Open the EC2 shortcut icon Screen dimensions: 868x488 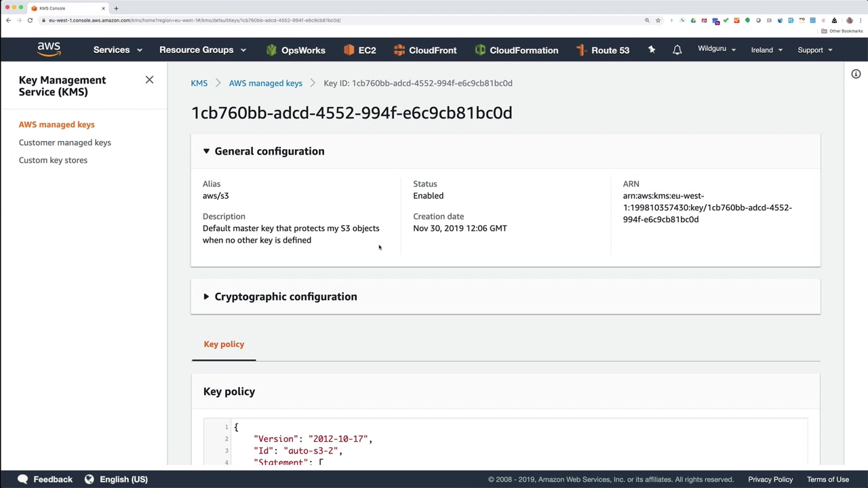pos(349,50)
